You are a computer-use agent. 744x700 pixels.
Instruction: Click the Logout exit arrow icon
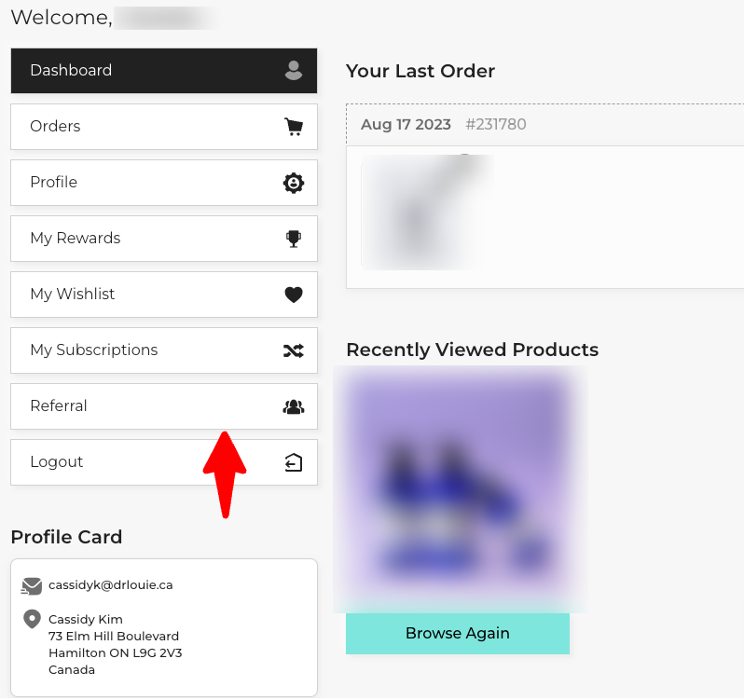[294, 462]
